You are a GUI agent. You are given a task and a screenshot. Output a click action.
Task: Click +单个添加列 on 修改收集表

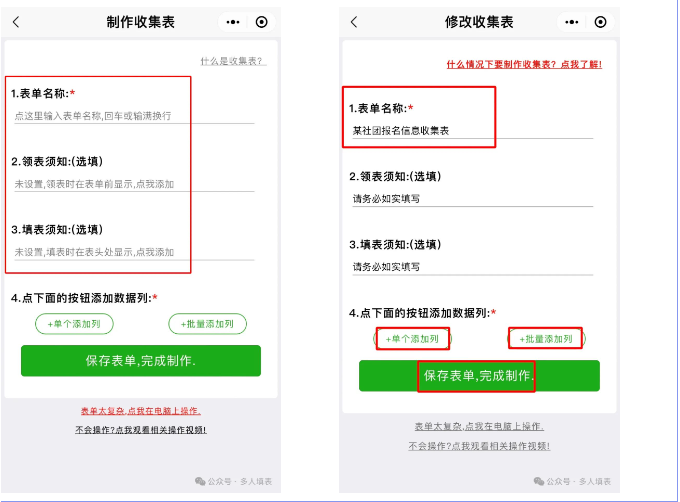coord(412,339)
